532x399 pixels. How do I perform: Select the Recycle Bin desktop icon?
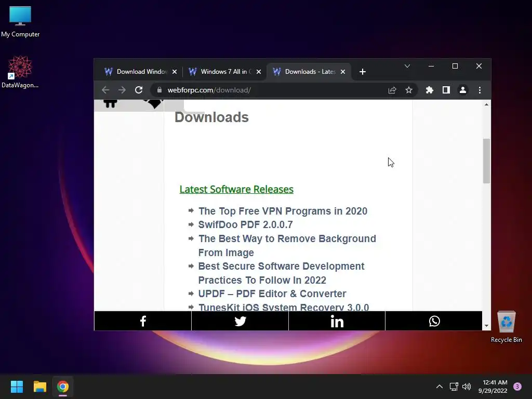(506, 327)
